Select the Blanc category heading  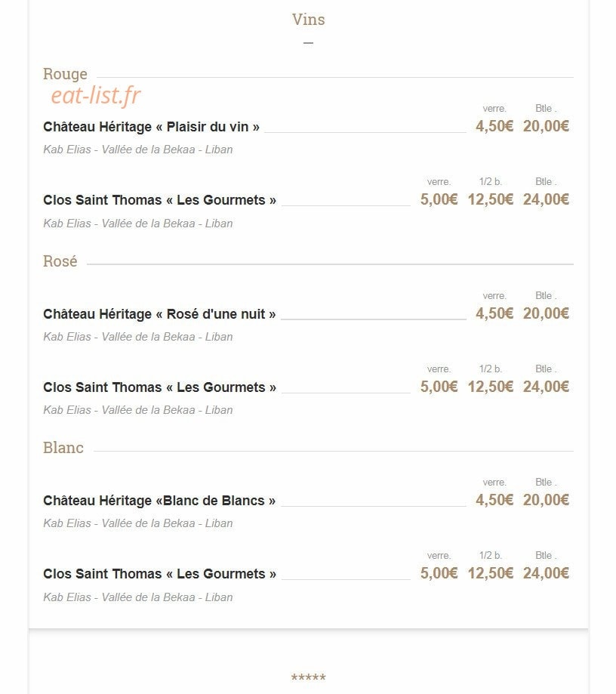tap(63, 448)
